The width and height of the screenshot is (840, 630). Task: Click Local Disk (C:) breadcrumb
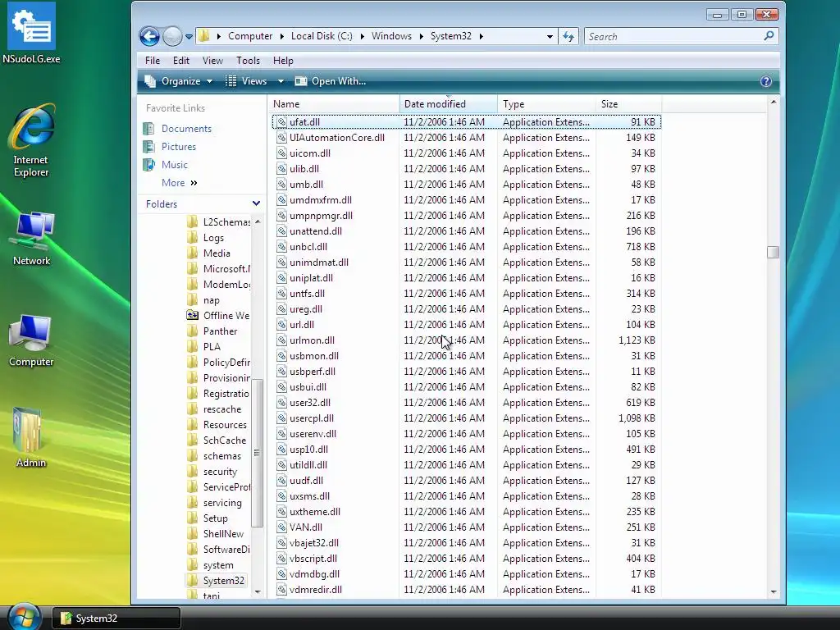pos(322,36)
